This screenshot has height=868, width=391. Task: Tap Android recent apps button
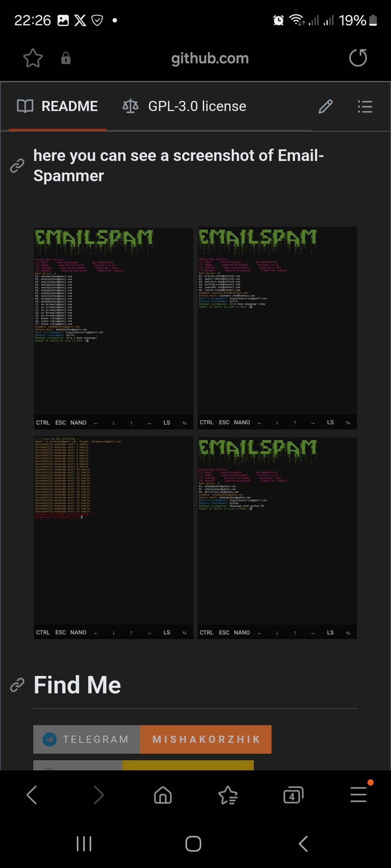tap(84, 844)
